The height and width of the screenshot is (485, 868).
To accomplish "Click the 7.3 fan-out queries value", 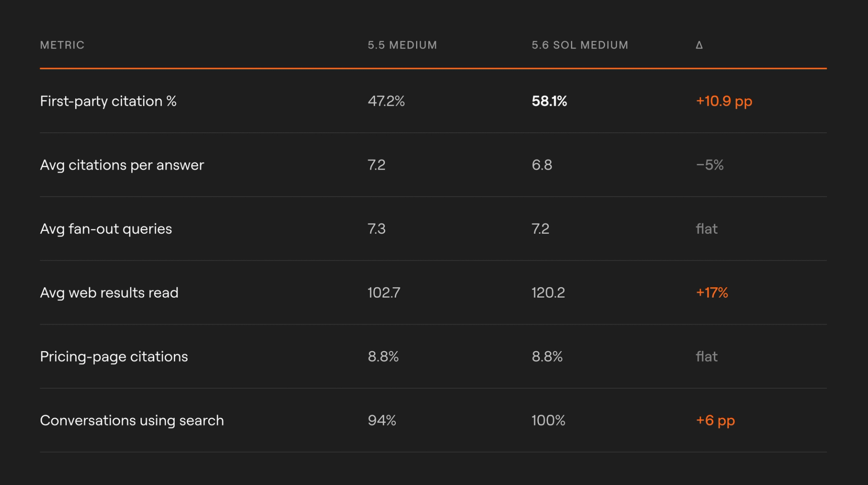I will point(377,229).
